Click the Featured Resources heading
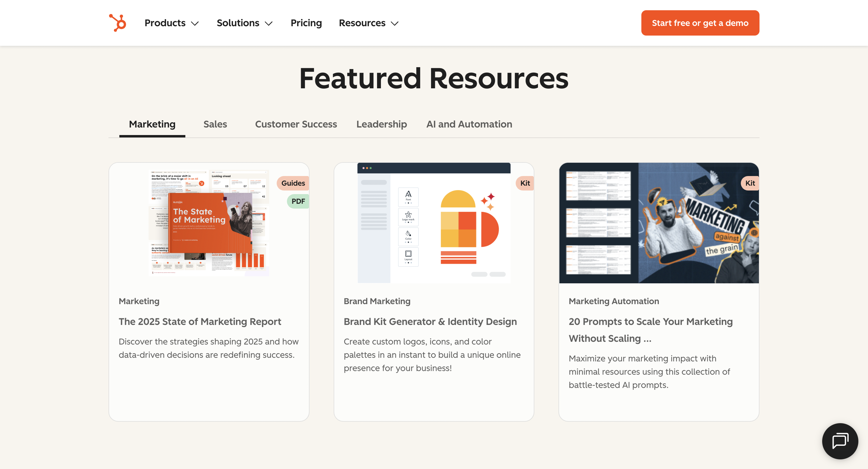 pos(434,78)
